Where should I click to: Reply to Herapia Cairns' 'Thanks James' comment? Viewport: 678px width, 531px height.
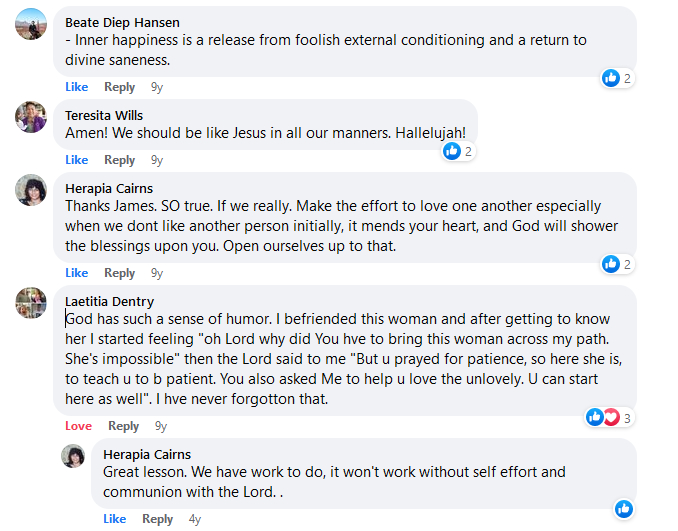coord(119,273)
